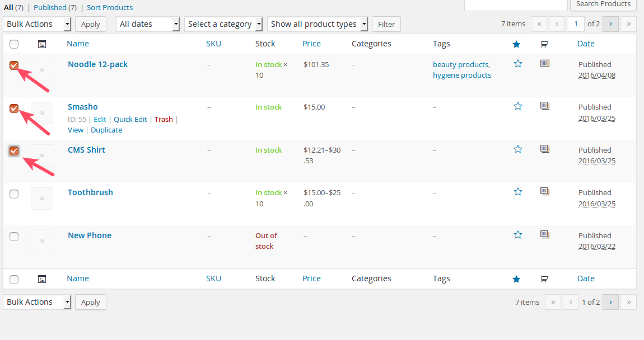
Task: Tick the New Phone row checkbox
Action: pos(14,237)
